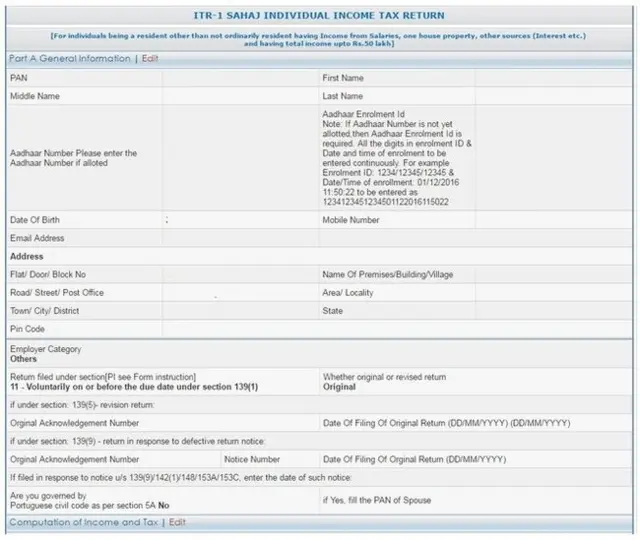Click the Flat/ Door/ Block No label

pos(48,274)
